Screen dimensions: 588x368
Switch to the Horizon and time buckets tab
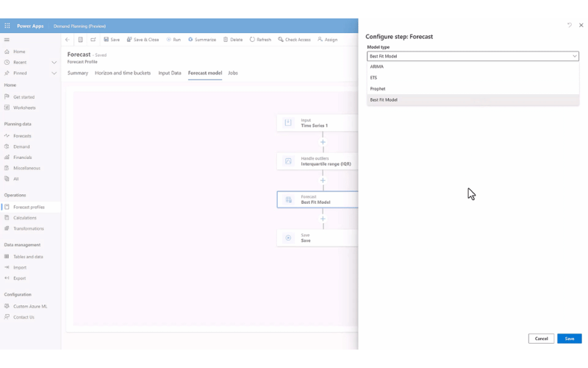(123, 73)
